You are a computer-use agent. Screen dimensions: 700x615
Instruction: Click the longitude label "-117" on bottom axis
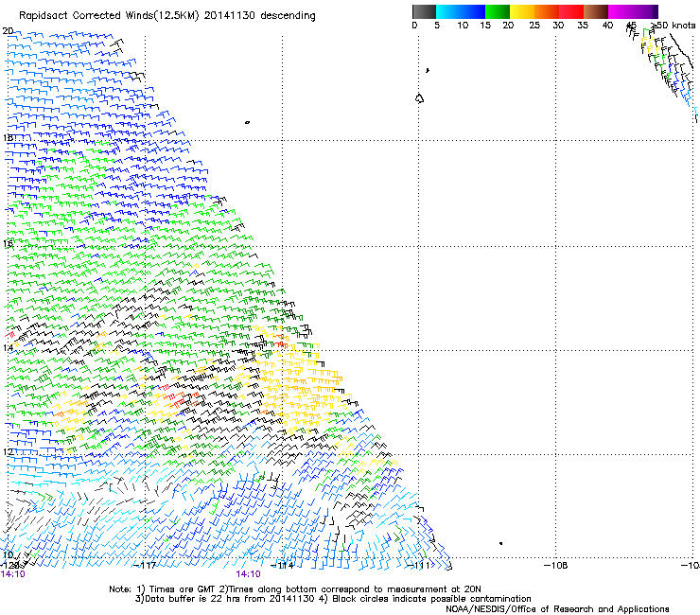pyautogui.click(x=145, y=566)
